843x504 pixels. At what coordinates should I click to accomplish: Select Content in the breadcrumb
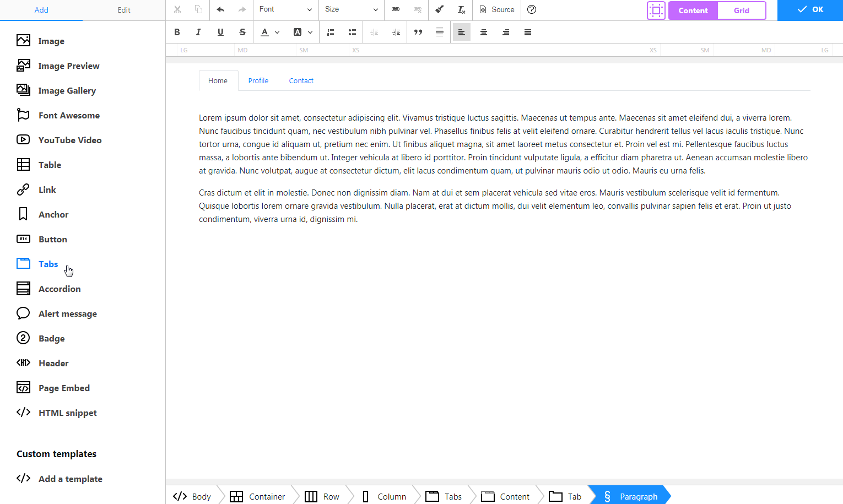tap(505, 496)
